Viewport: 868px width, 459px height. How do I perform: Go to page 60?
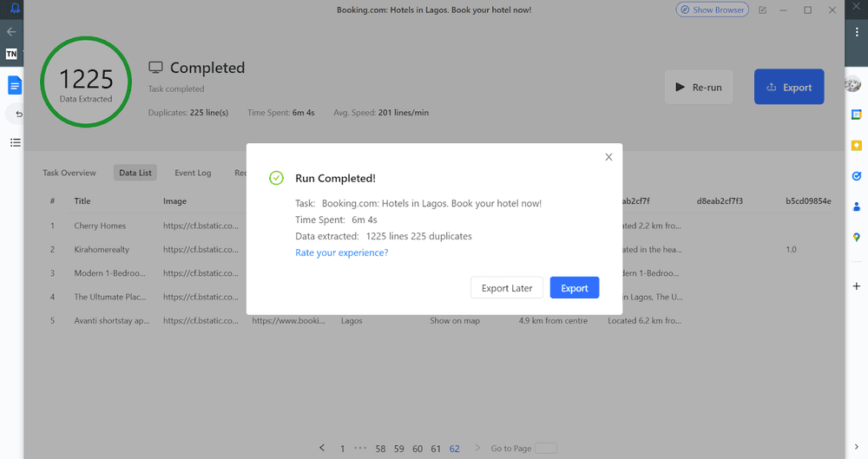click(418, 449)
